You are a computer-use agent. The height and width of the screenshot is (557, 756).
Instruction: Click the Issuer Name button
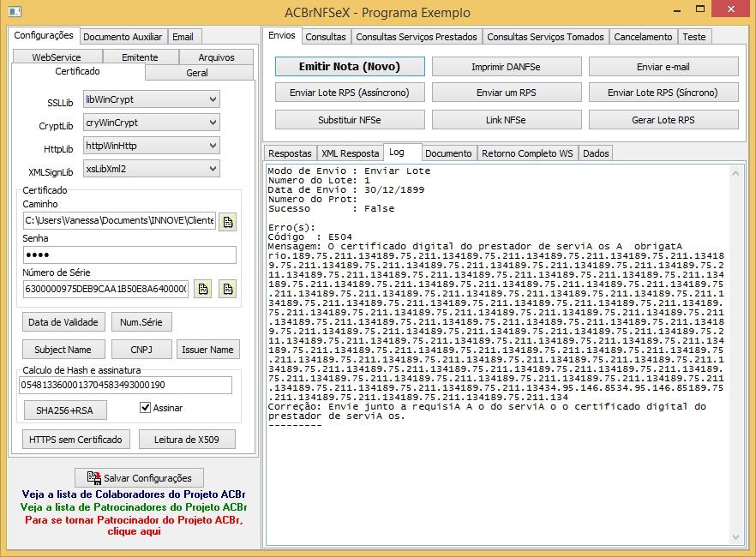coord(207,350)
